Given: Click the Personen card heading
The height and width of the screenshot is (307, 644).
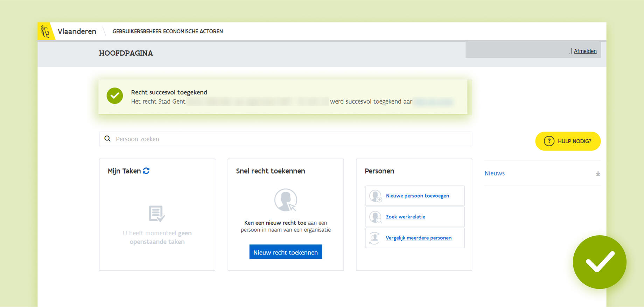Looking at the screenshot, I should pyautogui.click(x=379, y=171).
